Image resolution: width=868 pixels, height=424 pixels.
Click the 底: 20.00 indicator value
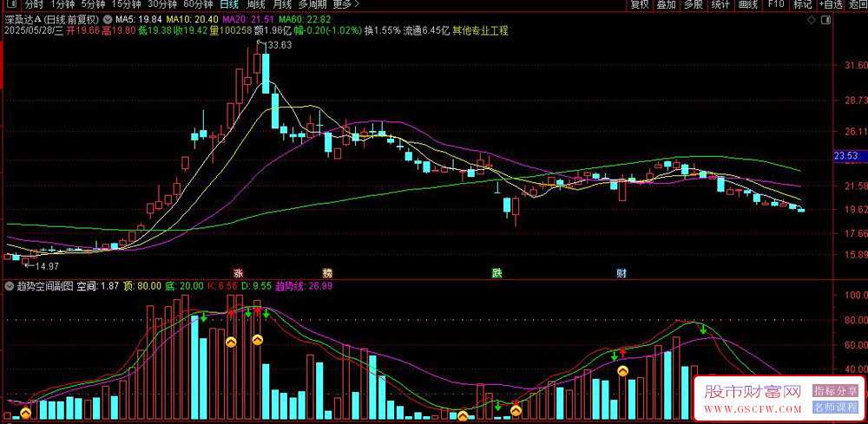(x=184, y=286)
